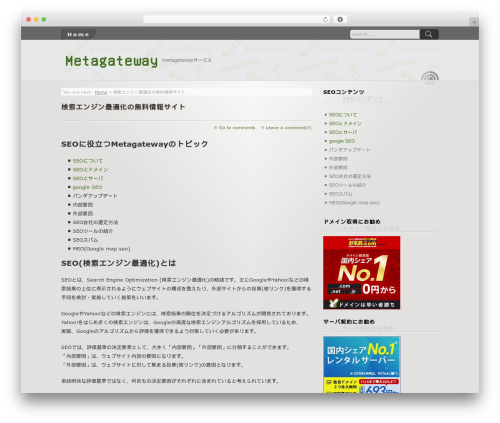
Task: Open SEOとサーバ in the main topic list
Action: click(x=88, y=178)
